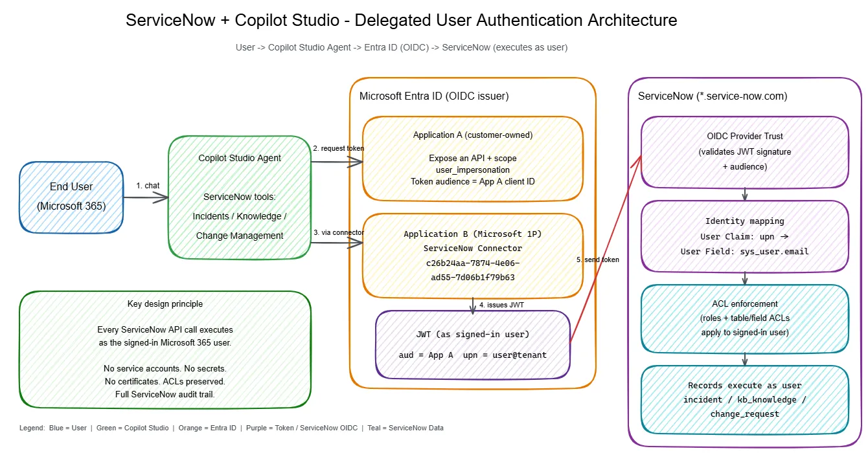Click the '3. via connector' label
This screenshot has height=453, width=868.
point(339,232)
